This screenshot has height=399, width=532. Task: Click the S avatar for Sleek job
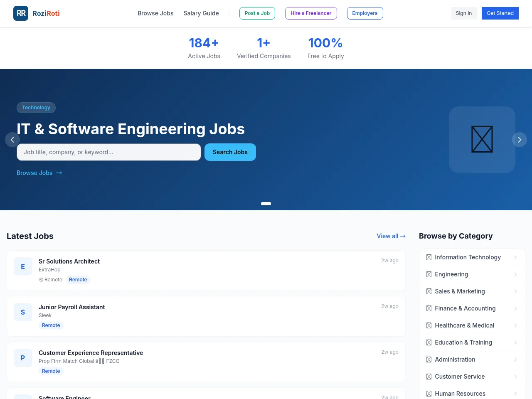pyautogui.click(x=23, y=312)
